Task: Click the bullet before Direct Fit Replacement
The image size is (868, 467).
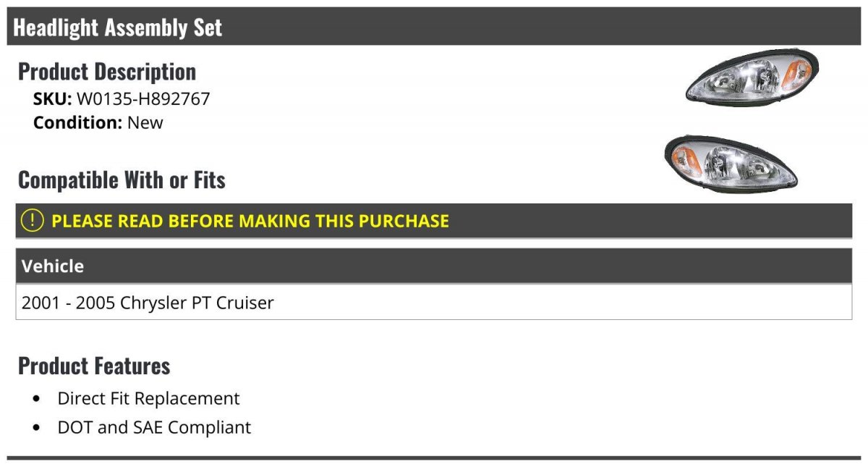Action: (x=37, y=400)
